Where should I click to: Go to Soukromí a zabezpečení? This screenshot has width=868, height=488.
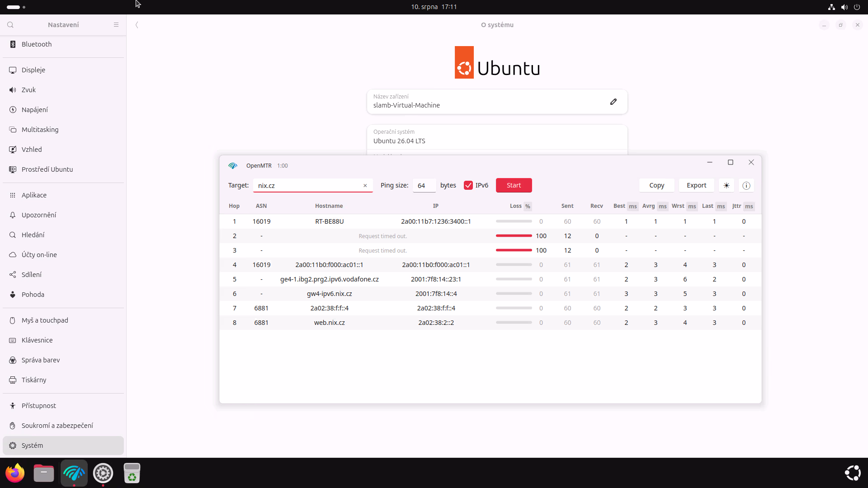pos(63,426)
